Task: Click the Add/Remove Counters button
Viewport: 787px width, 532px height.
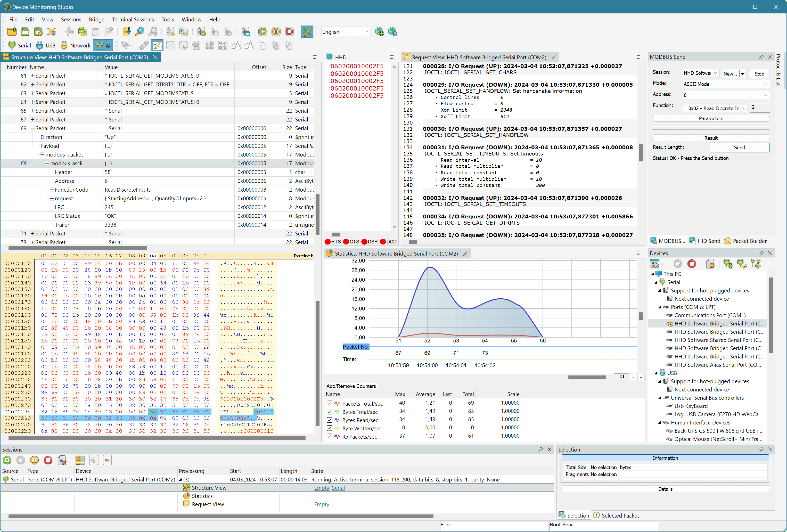Action: point(351,386)
